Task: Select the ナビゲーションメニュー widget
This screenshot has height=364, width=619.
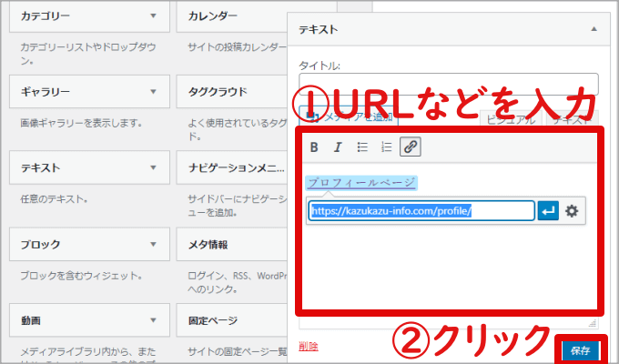Action: 232,167
